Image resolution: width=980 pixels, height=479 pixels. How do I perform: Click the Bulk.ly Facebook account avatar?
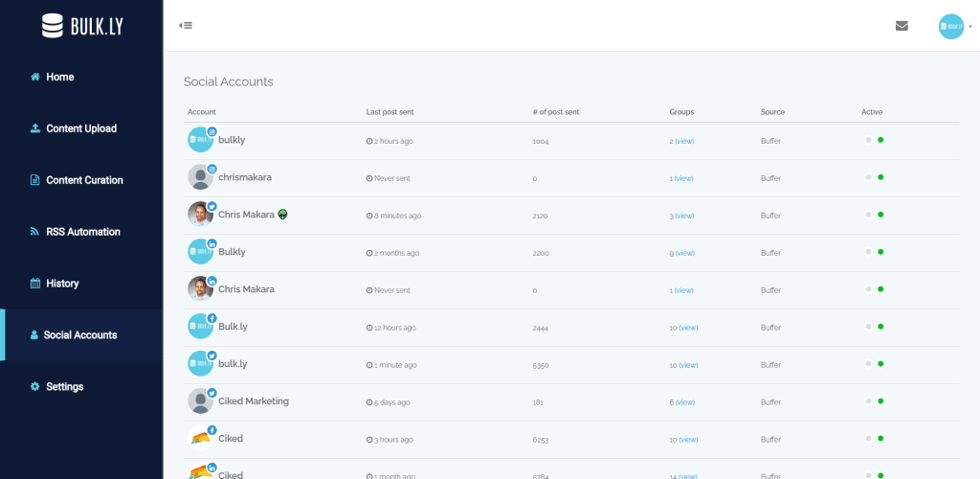200,327
